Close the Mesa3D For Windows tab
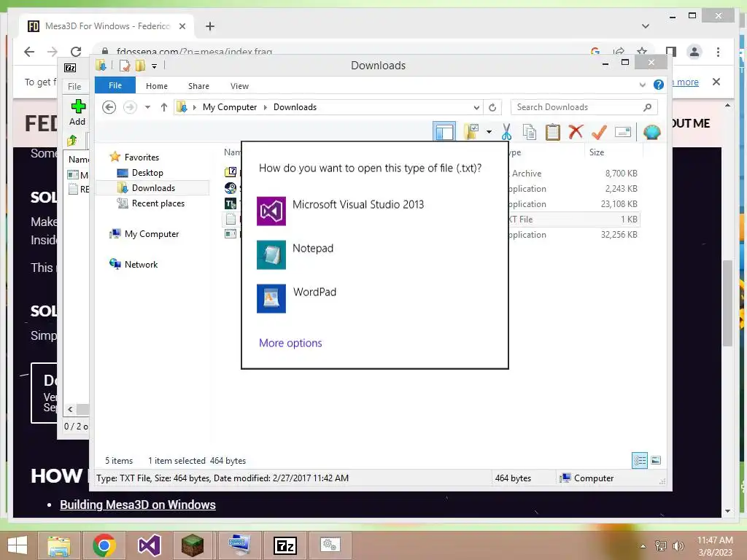The width and height of the screenshot is (747, 560). tap(182, 26)
